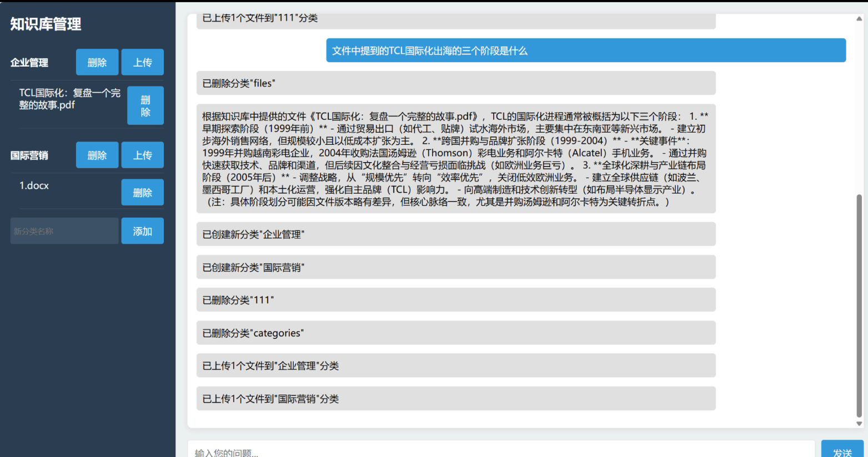Click the message 已上传1个文件到"企业管理"分类
The image size is (868, 457).
456,365
